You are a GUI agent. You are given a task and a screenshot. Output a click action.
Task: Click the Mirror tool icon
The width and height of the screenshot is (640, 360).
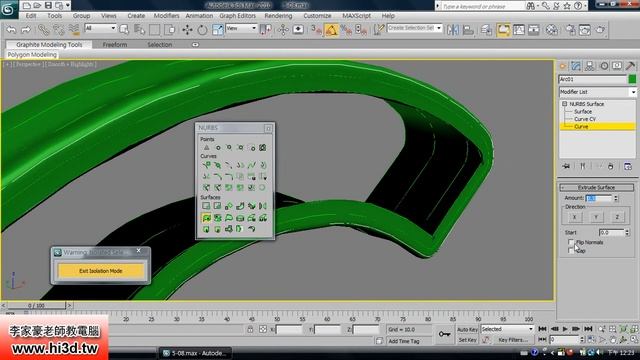[453, 29]
